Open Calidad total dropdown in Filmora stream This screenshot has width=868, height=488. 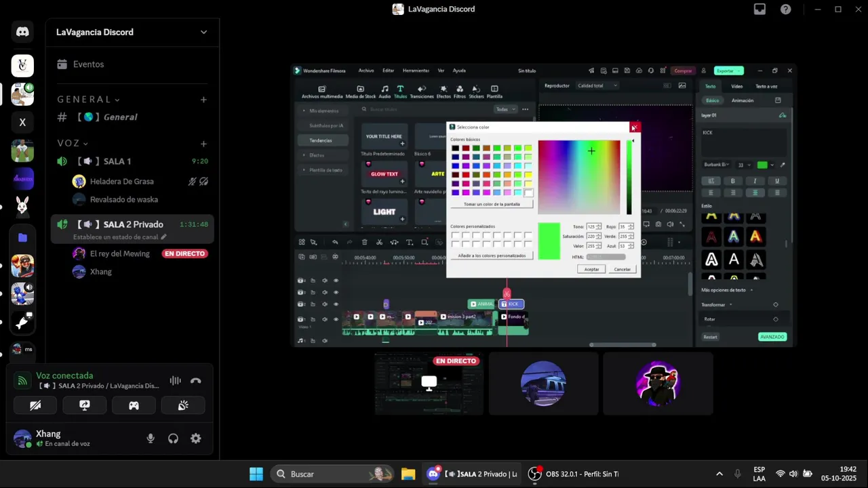pos(597,85)
